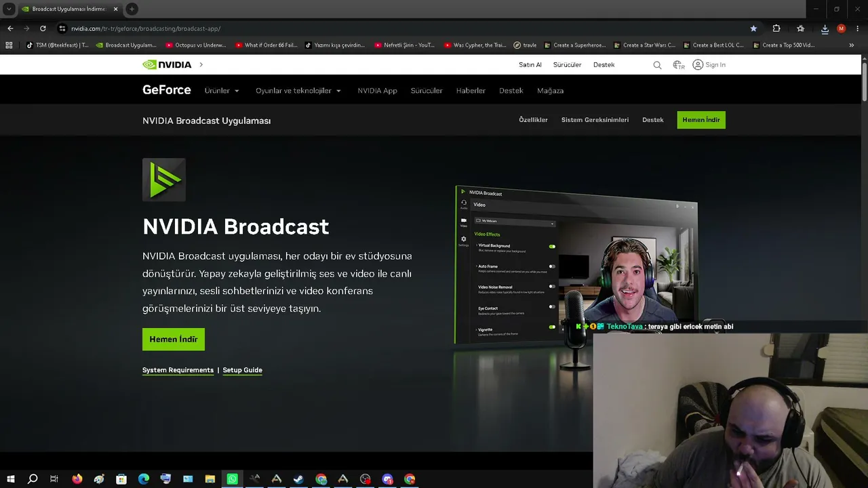Toggle Eye Contact in the Broadcast preview
This screenshot has width=868, height=488.
(x=552, y=306)
